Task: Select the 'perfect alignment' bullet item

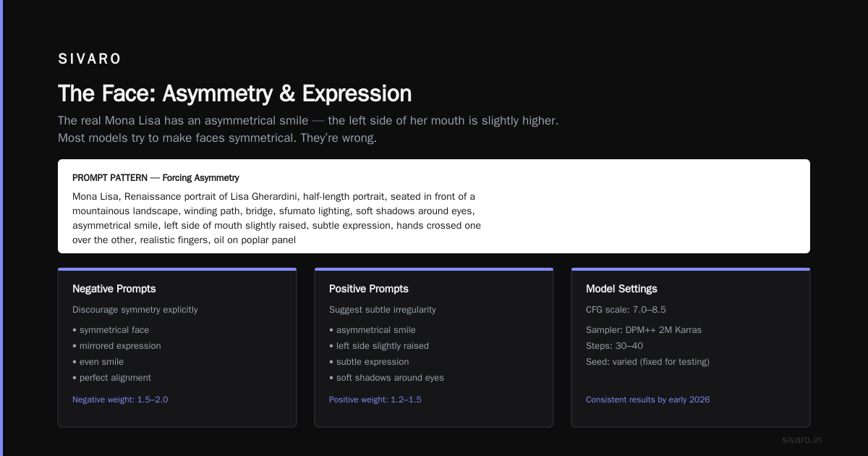Action: click(112, 378)
